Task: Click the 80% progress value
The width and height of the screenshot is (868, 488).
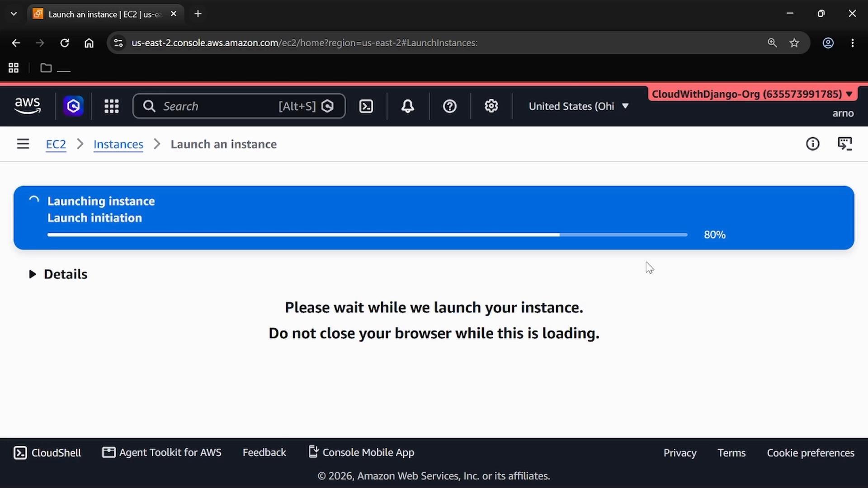Action: (714, 235)
